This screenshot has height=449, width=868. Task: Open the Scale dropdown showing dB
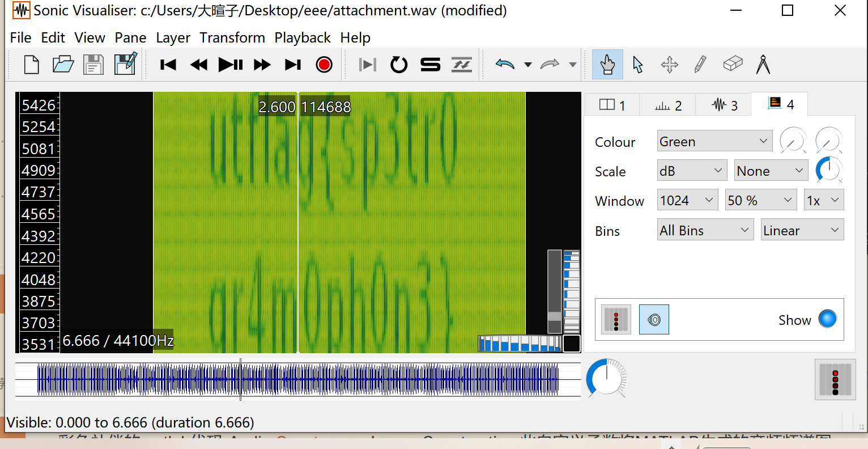point(692,171)
